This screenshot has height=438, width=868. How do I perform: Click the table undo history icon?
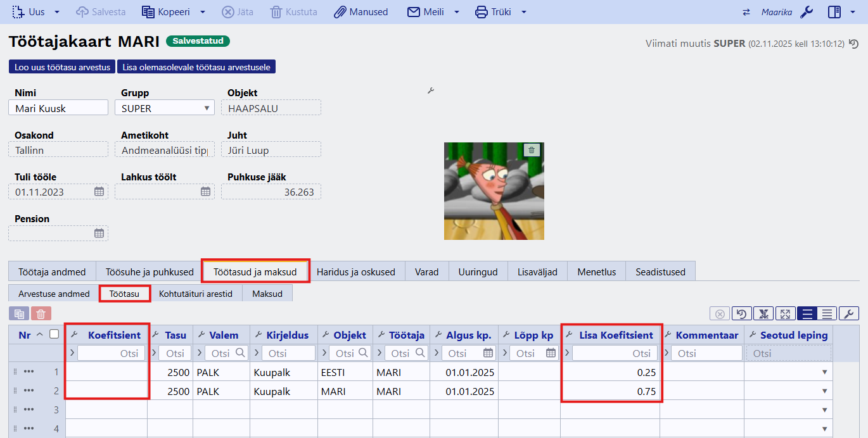(741, 314)
